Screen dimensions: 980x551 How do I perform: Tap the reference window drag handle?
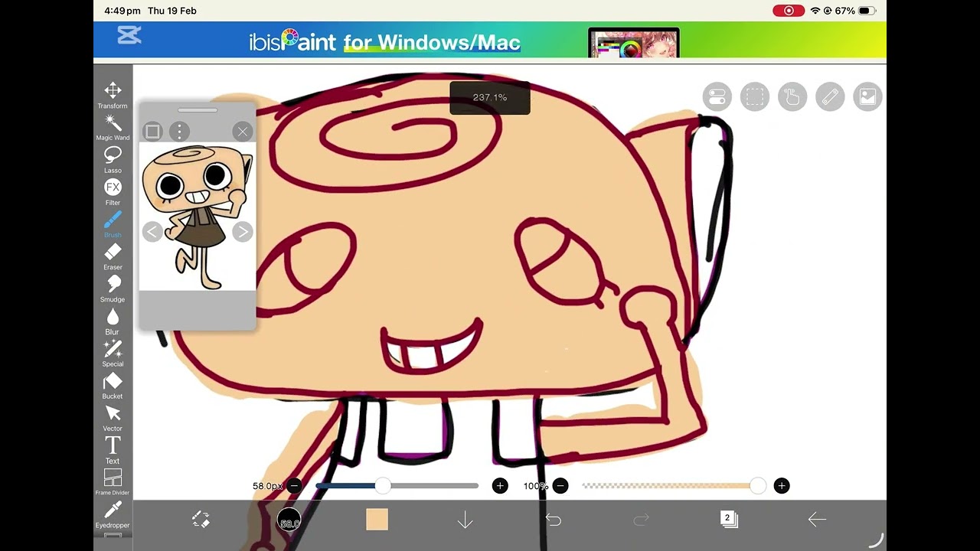tap(198, 110)
